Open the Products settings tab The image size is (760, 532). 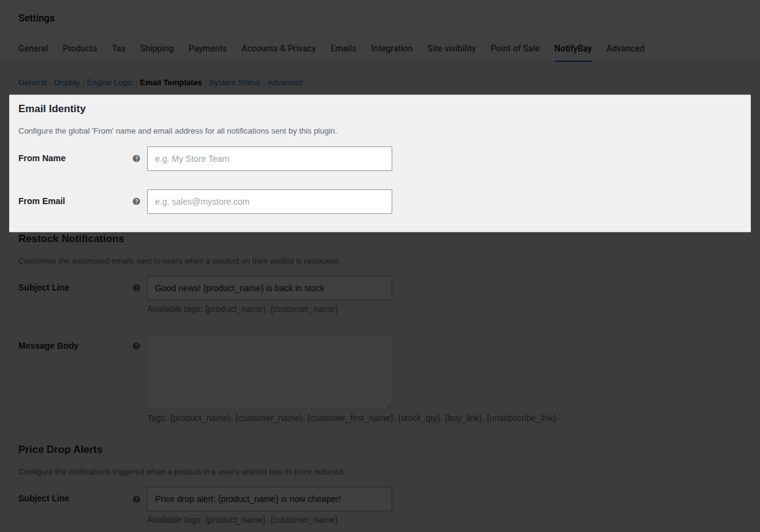coord(80,48)
